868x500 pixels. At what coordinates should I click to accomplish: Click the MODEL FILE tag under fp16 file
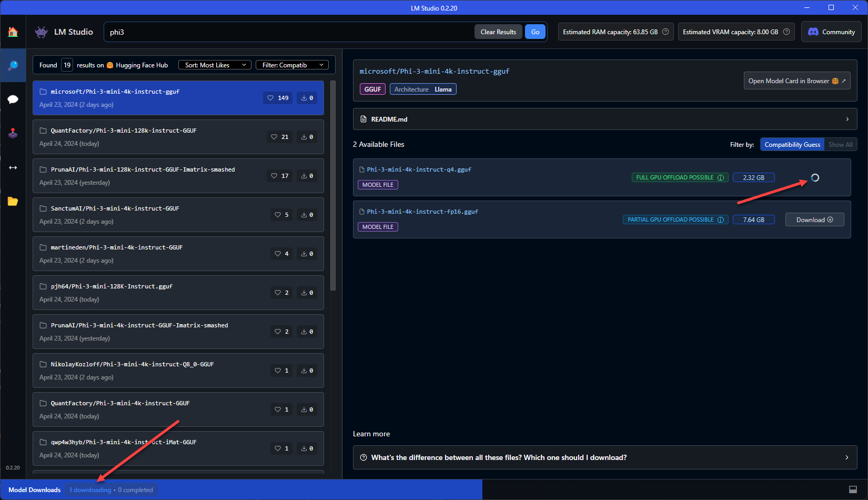(x=378, y=227)
